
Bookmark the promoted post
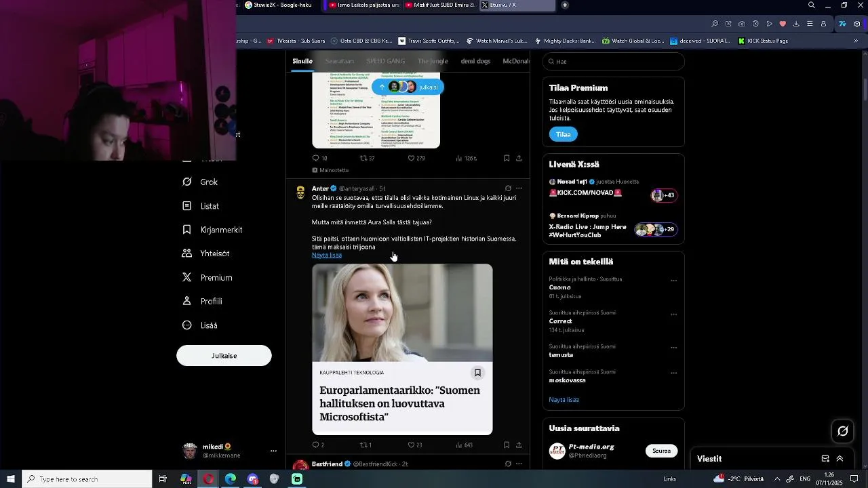[507, 159]
